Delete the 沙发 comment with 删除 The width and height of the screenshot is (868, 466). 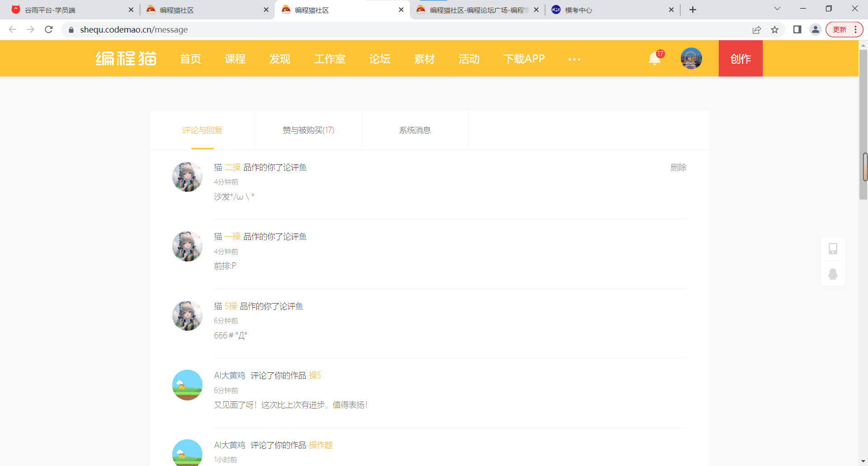point(678,167)
